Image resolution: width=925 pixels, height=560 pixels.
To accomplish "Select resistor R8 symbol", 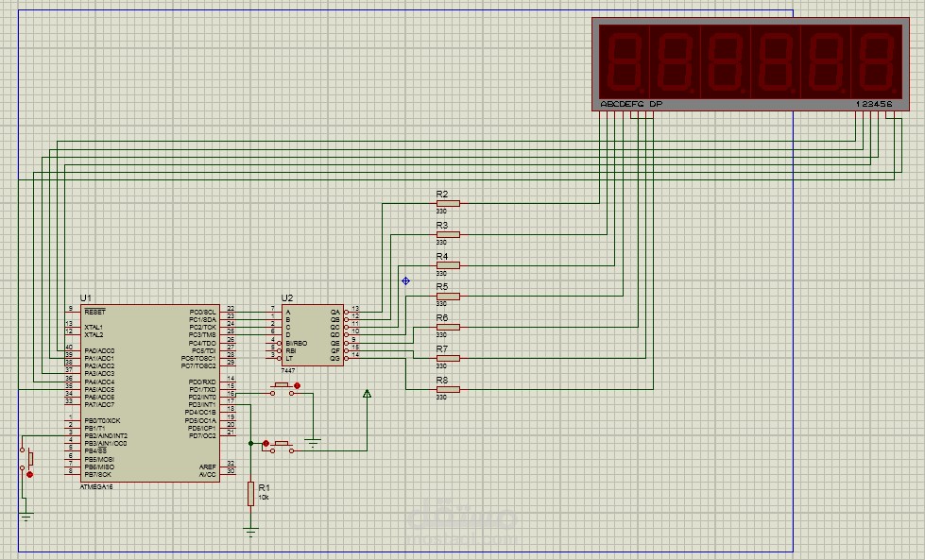I will (449, 389).
